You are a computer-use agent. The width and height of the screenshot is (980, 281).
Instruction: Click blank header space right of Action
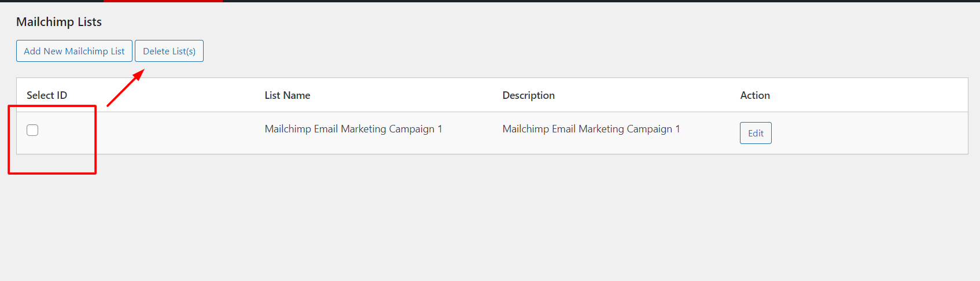pos(868,95)
